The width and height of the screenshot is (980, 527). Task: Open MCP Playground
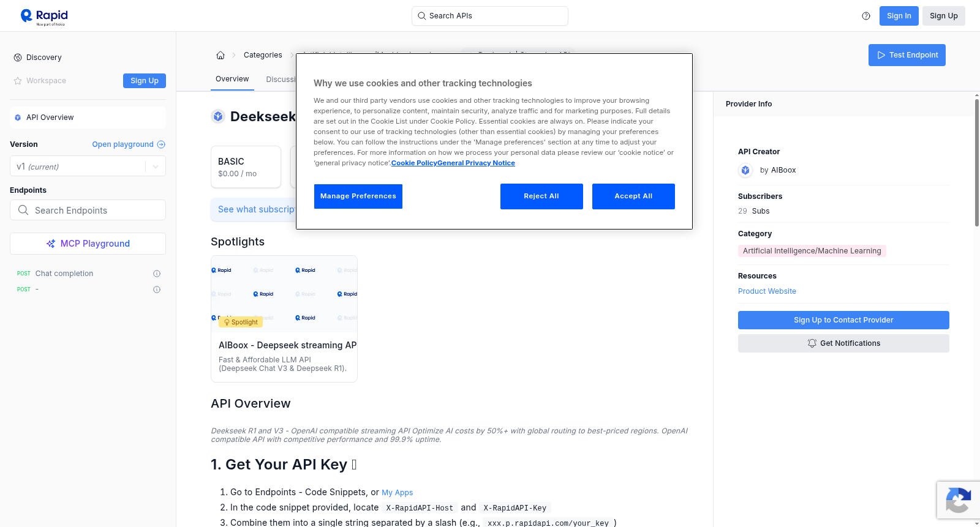pyautogui.click(x=88, y=244)
